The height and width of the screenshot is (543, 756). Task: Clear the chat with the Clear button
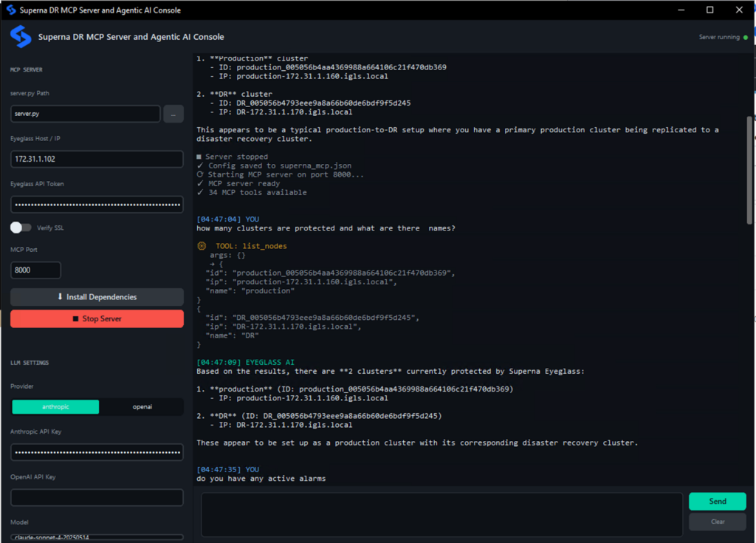(717, 522)
